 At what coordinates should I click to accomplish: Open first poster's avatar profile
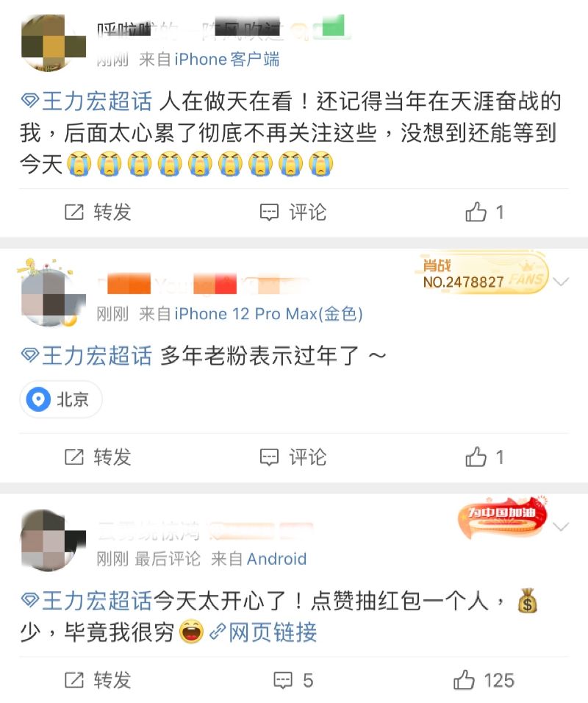pyautogui.click(x=51, y=43)
